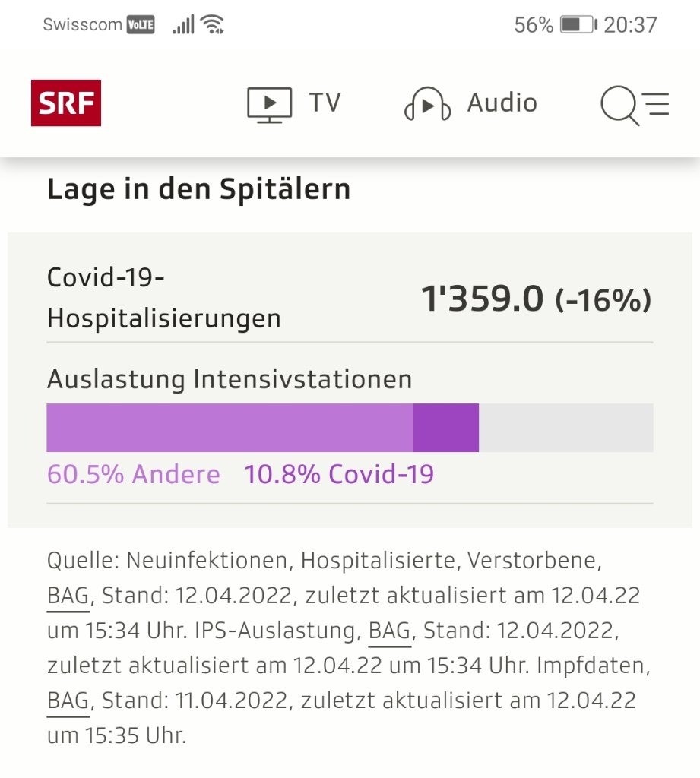Click the dark purple Covid-19 bar segment
Image resolution: width=700 pixels, height=778 pixels.
click(446, 428)
